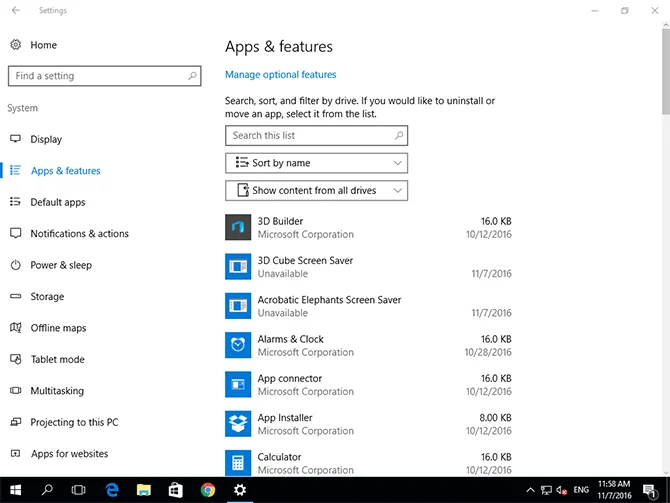Launch Google Chrome from the taskbar
This screenshot has width=670, height=503.
(x=208, y=490)
